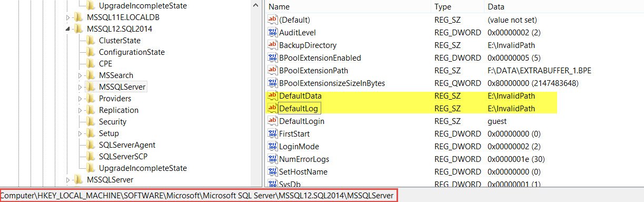
Task: Click the AuditLevel DWORD value icon
Action: click(272, 33)
